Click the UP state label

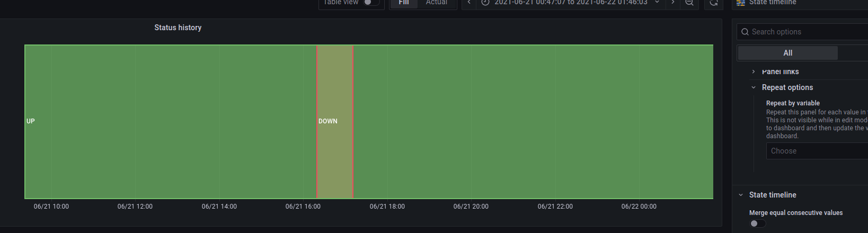[31, 121]
